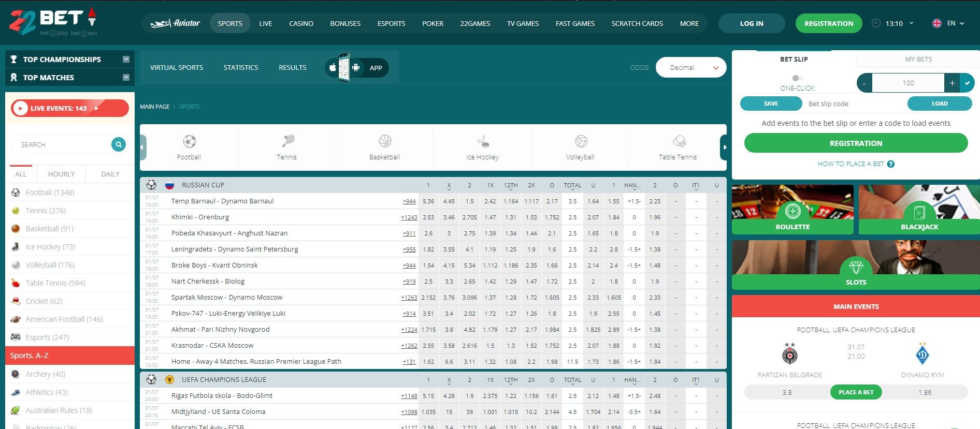Choose the Ice Hockey icon in carousel
This screenshot has height=429, width=980.
pyautogui.click(x=483, y=141)
